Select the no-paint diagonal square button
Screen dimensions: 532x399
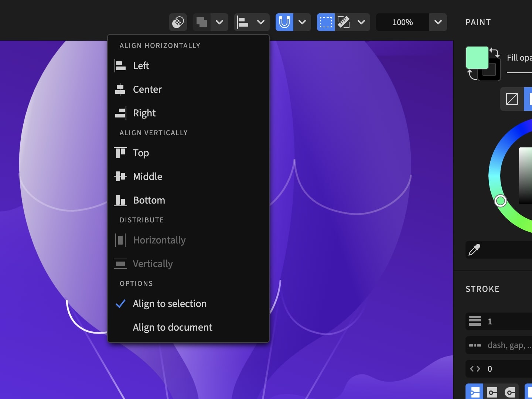tap(512, 99)
